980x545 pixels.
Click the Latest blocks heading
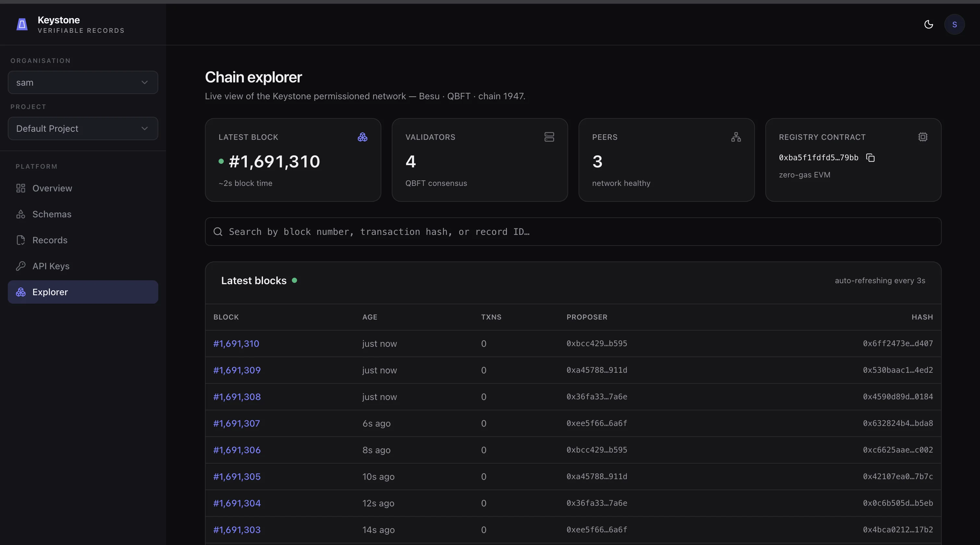point(254,281)
